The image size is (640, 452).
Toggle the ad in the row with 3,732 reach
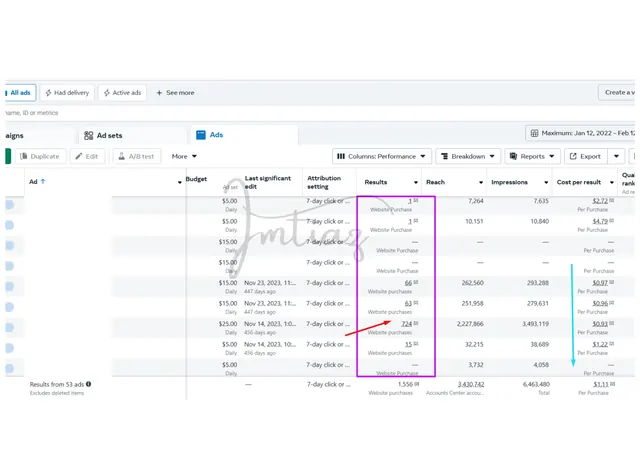[x=9, y=368]
